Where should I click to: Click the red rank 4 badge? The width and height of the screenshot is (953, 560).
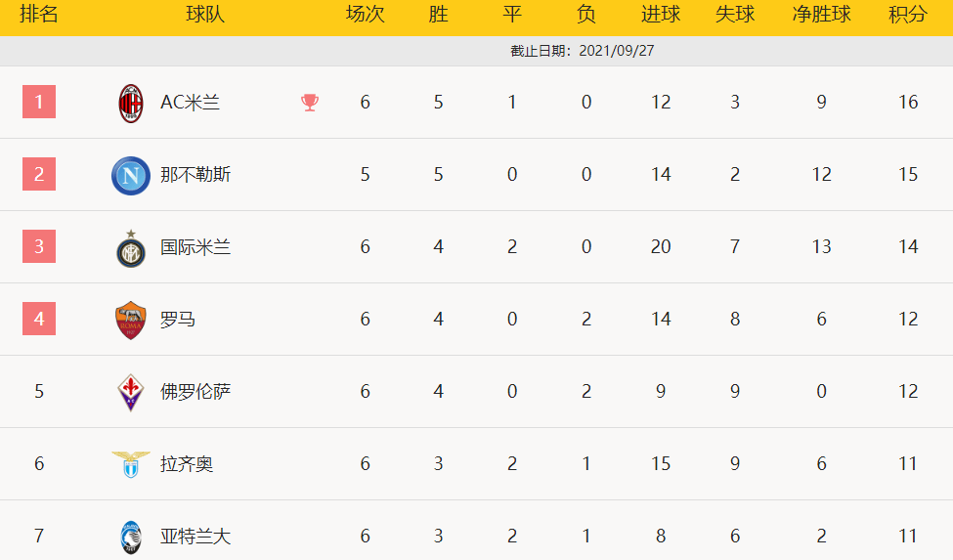(39, 319)
